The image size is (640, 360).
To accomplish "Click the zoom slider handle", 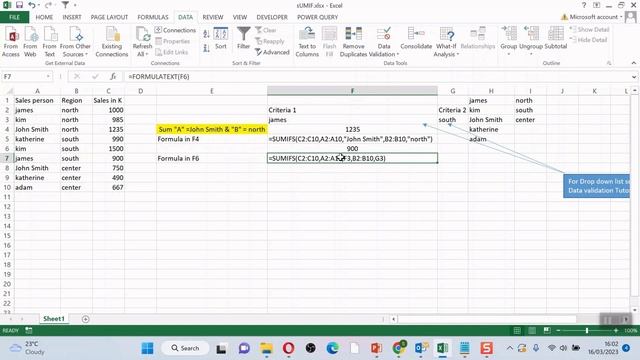I will (587, 330).
